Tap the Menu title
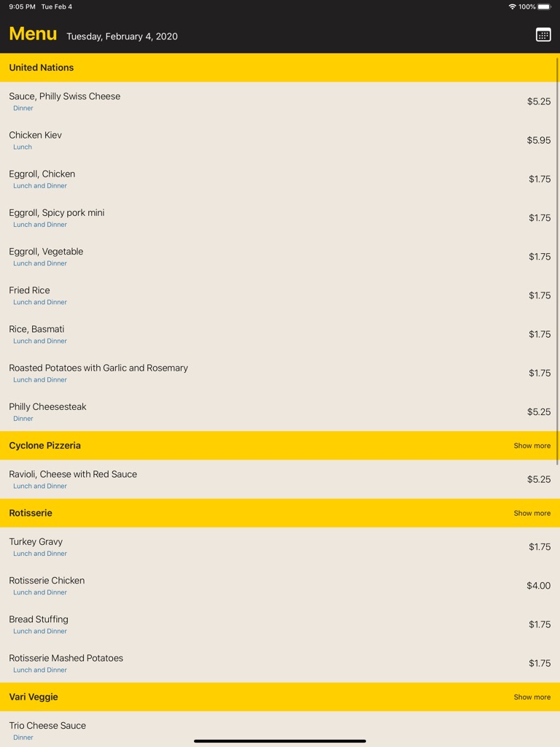560x747 pixels. coord(33,34)
